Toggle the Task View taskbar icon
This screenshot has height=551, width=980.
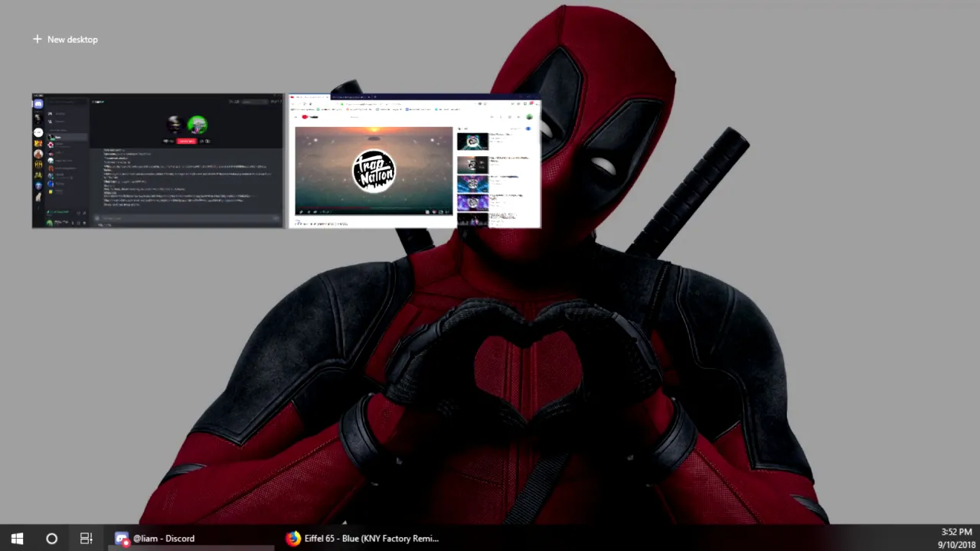(x=86, y=538)
